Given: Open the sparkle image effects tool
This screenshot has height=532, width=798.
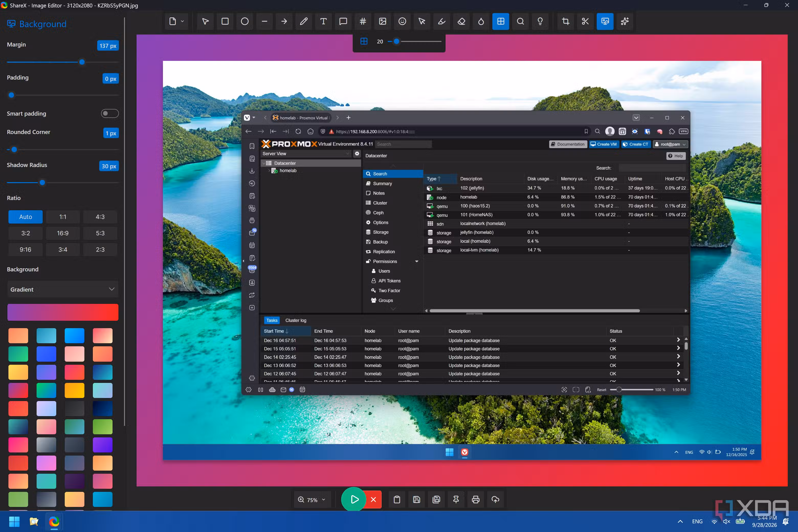Looking at the screenshot, I should [625, 21].
